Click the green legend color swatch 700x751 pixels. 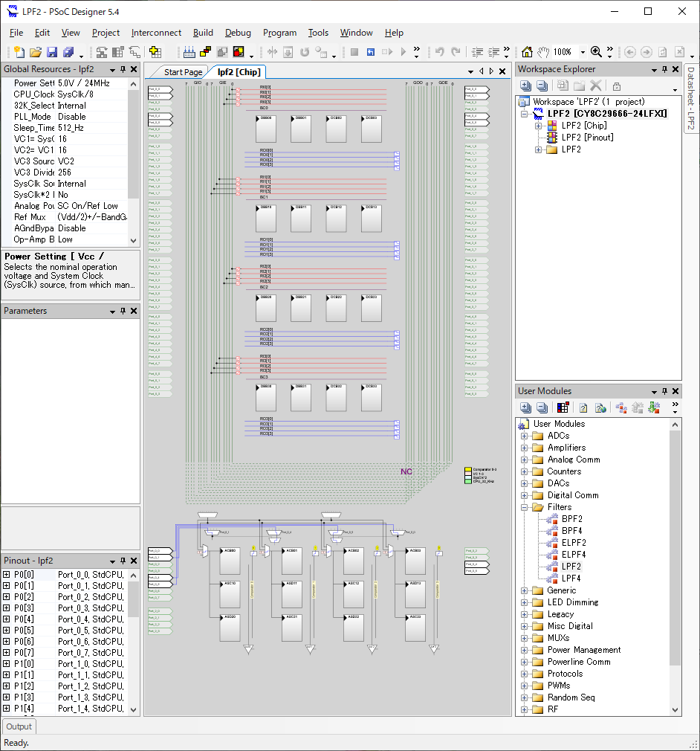tap(468, 481)
